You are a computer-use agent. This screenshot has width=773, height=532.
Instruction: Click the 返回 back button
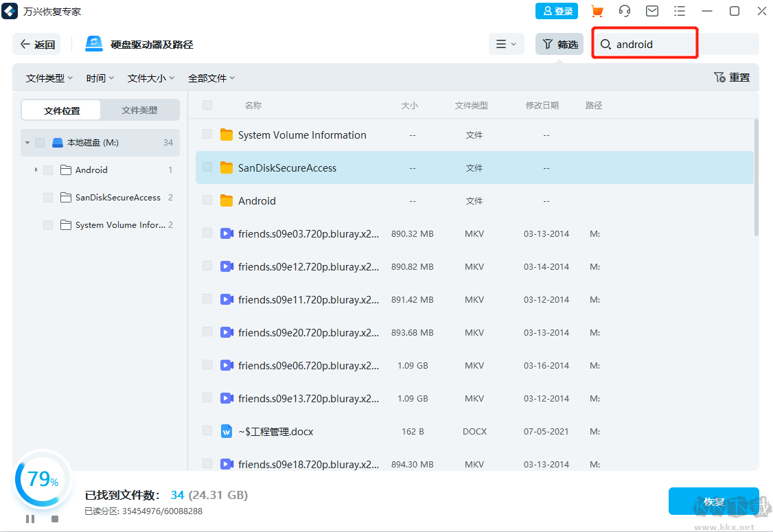(x=37, y=44)
